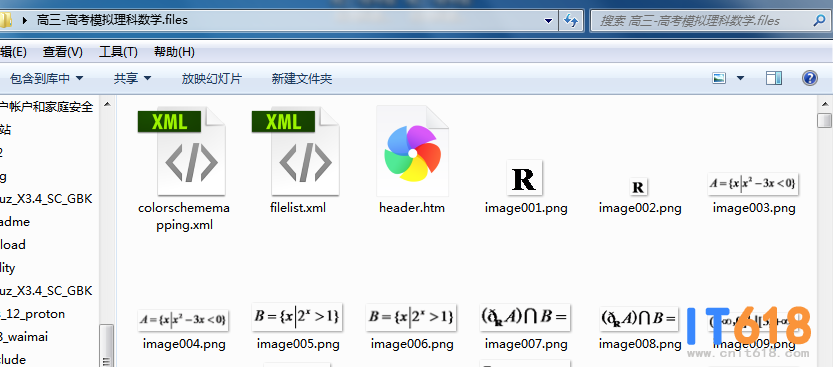Viewport: 833px width, 367px height.
Task: Select the _12_proton navigation item
Action: tap(33, 313)
